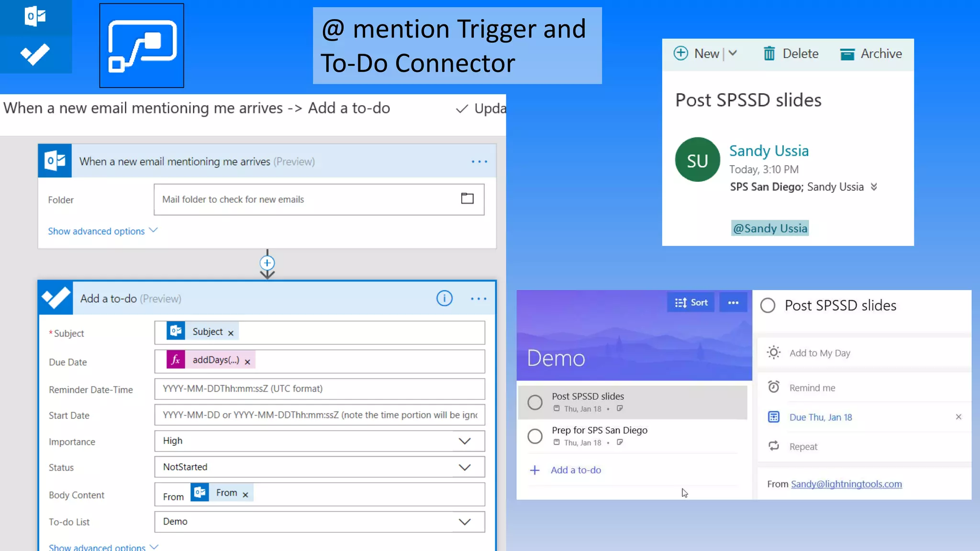Image resolution: width=980 pixels, height=551 pixels.
Task: Click the Archive box icon in the mail toolbar
Action: click(847, 55)
